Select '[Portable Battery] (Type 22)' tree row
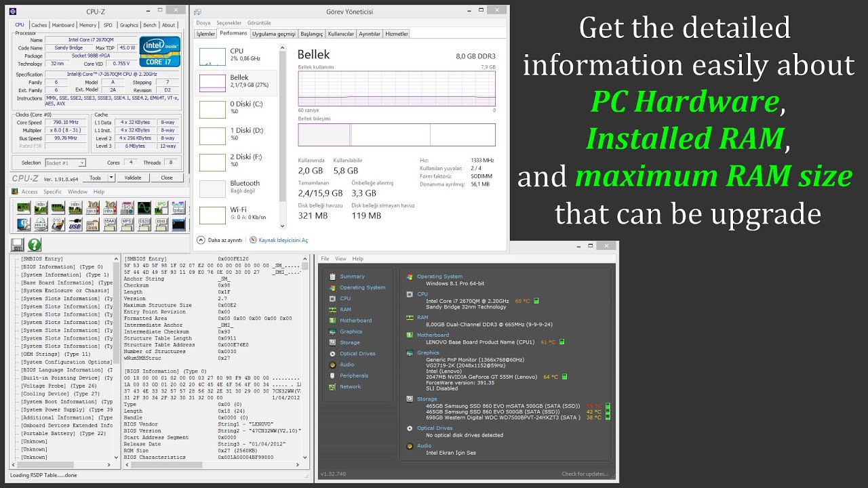Image resolution: width=868 pixels, height=488 pixels. click(63, 433)
